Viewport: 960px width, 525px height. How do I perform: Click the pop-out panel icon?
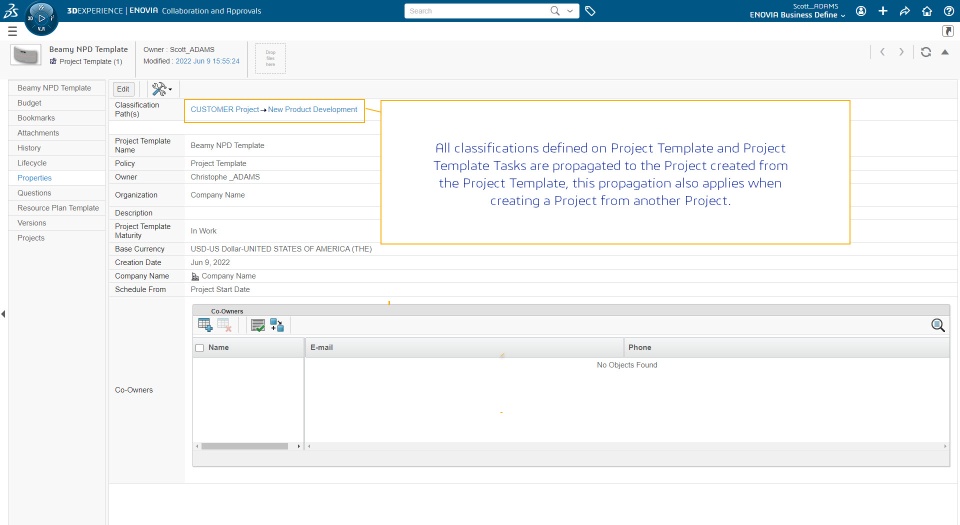pyautogui.click(x=948, y=31)
